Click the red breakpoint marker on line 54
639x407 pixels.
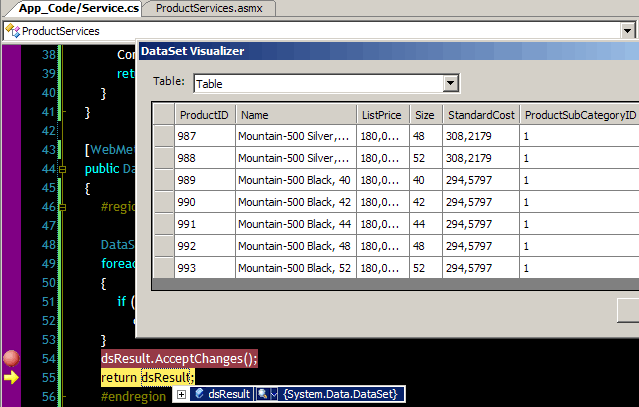[x=12, y=358]
